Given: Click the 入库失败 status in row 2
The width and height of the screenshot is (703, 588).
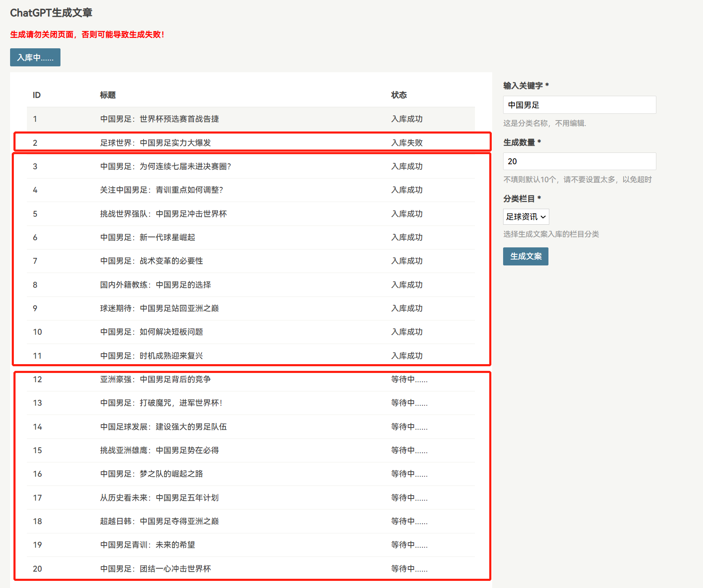Looking at the screenshot, I should pyautogui.click(x=407, y=143).
